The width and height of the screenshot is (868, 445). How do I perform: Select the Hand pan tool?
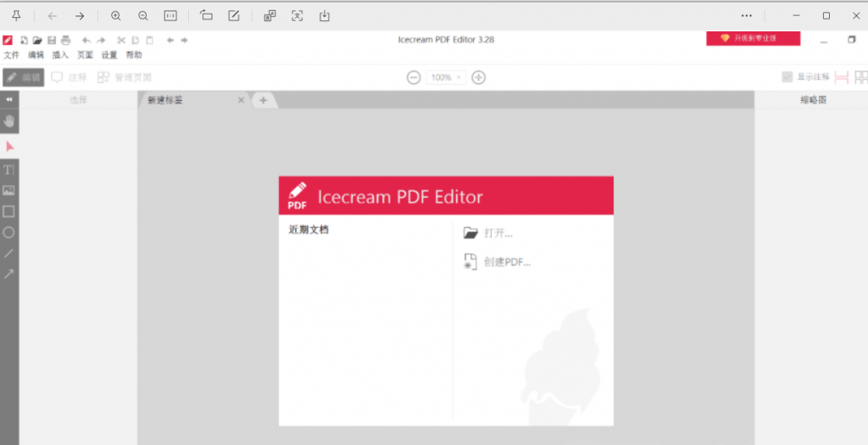9,120
